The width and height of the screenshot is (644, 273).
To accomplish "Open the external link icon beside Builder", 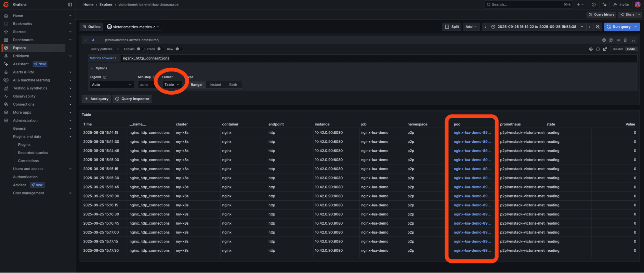I will 605,49.
